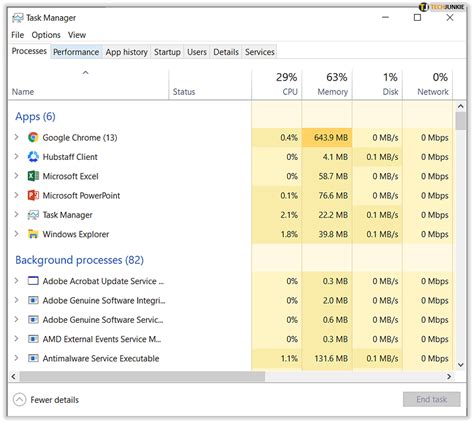Switch to the Performance tab

(x=76, y=52)
